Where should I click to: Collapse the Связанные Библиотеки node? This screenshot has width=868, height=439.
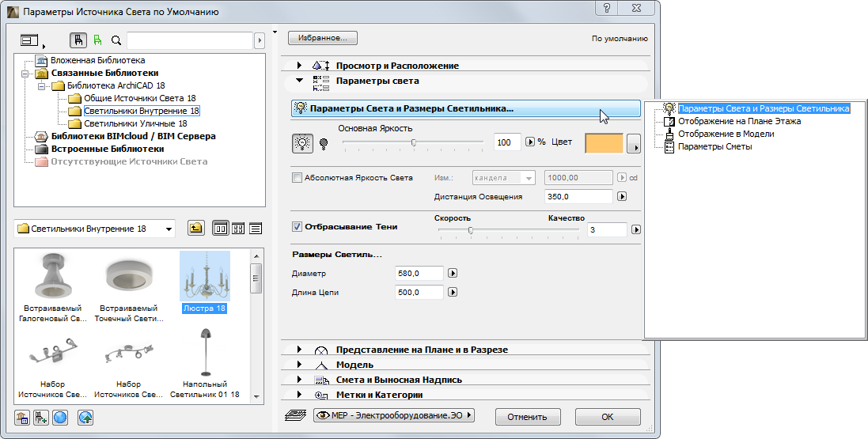pos(25,73)
